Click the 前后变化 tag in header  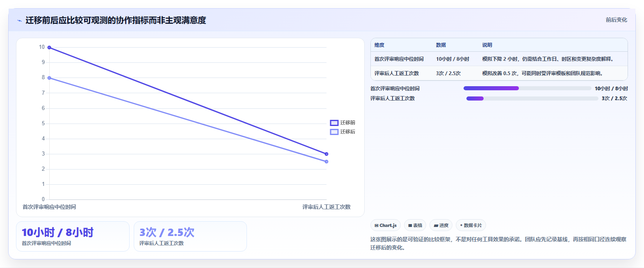[x=617, y=20]
